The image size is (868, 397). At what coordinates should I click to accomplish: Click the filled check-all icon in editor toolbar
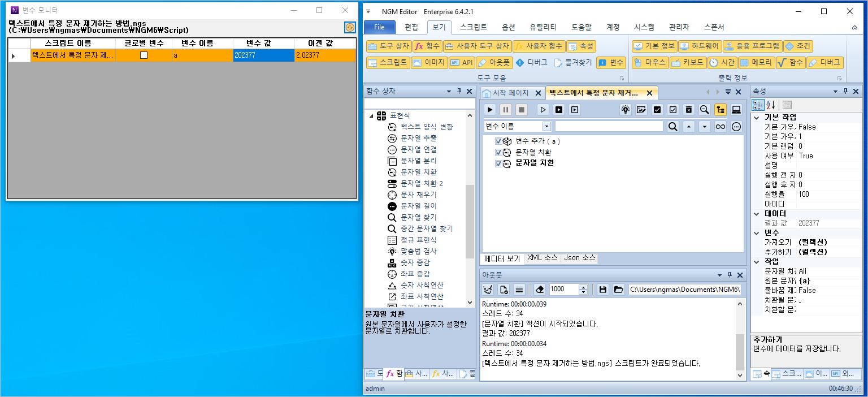pyautogui.click(x=657, y=110)
